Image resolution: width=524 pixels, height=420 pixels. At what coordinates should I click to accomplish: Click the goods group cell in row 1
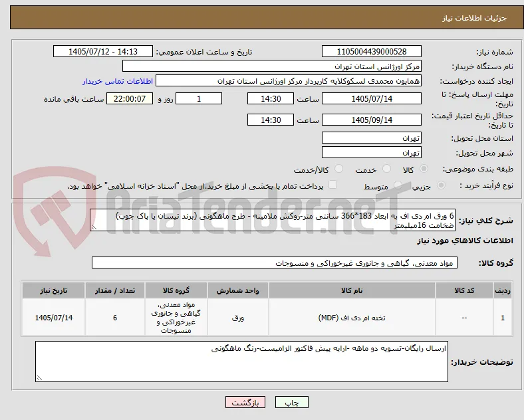click(x=176, y=318)
